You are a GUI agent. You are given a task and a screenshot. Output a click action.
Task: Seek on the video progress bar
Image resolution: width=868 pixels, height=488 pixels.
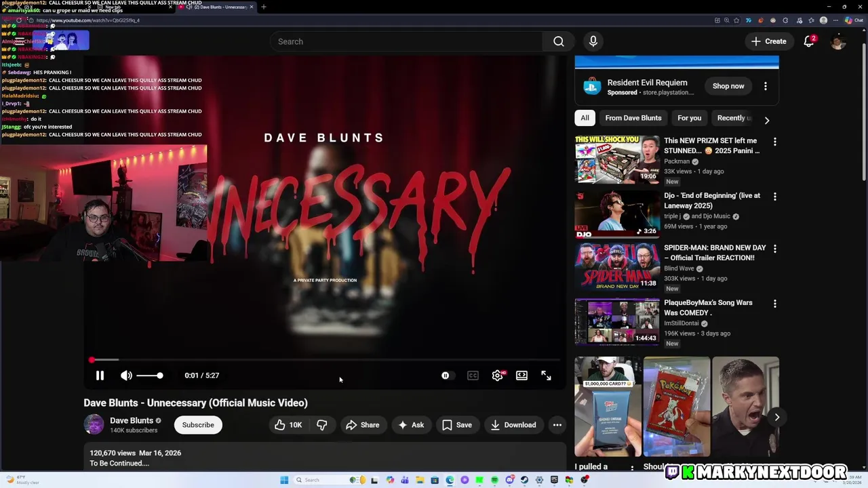(325, 360)
